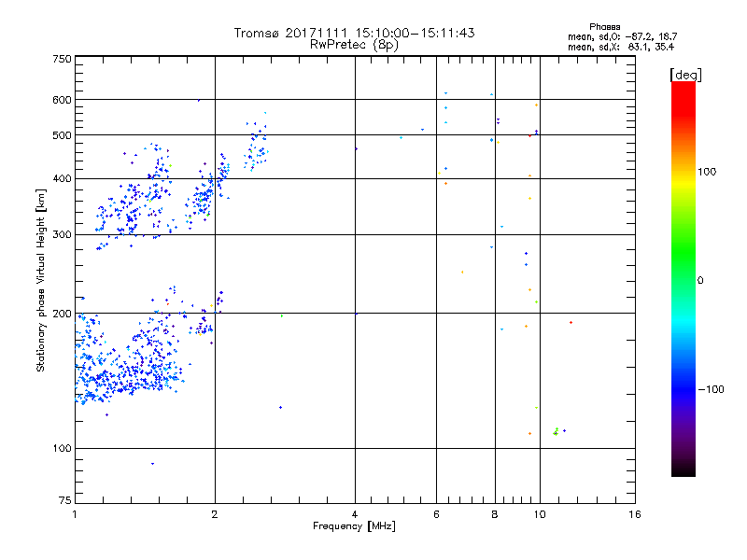Click the y-axis tick label '600'

pos(62,100)
